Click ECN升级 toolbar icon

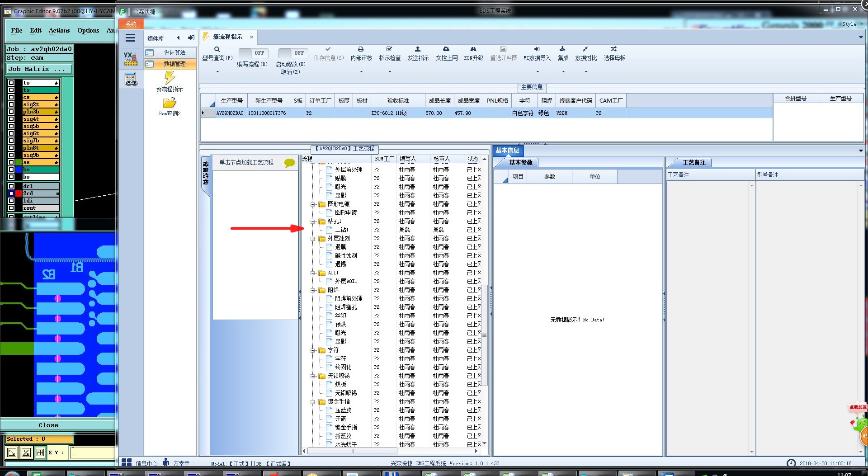pos(473,49)
